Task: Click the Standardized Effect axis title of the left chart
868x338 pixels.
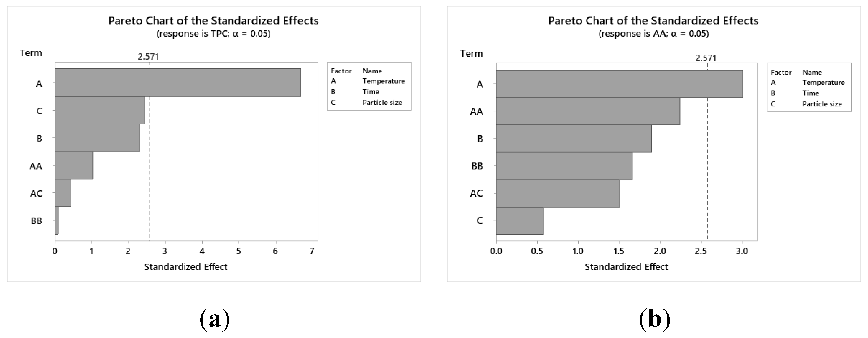Action: [186, 267]
